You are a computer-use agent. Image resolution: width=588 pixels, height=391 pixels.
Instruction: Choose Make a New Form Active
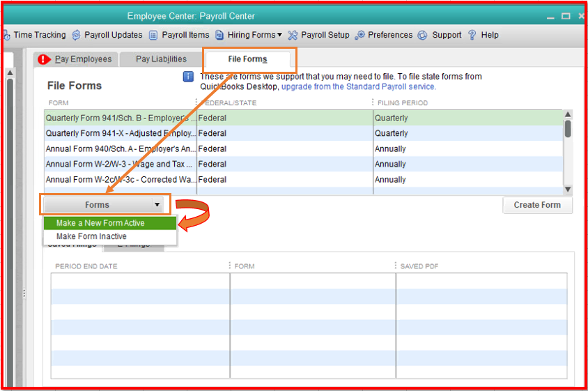point(110,223)
